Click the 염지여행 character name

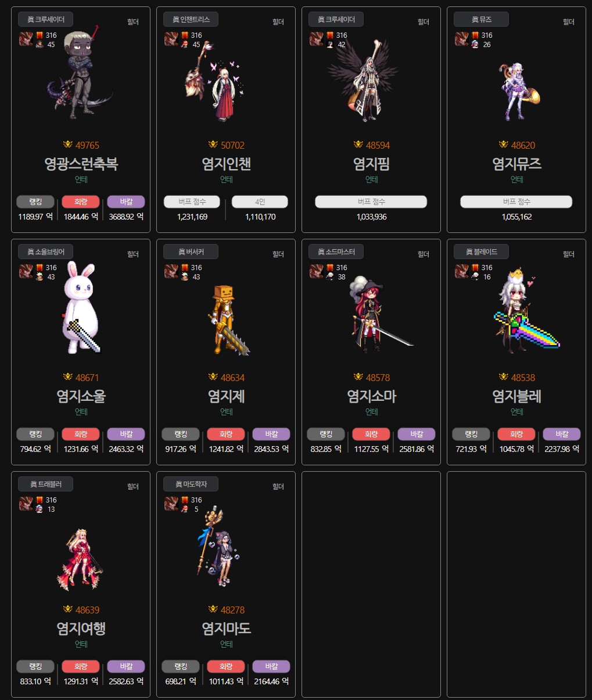pos(81,628)
